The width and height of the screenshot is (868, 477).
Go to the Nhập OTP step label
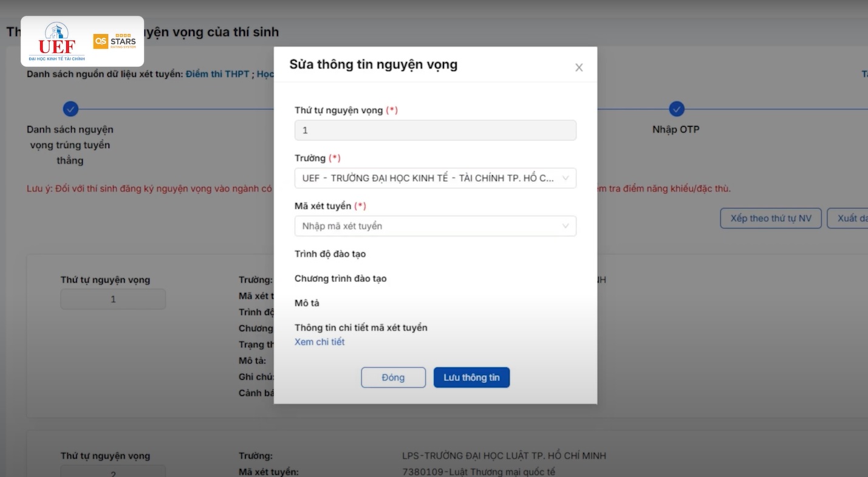(x=675, y=129)
